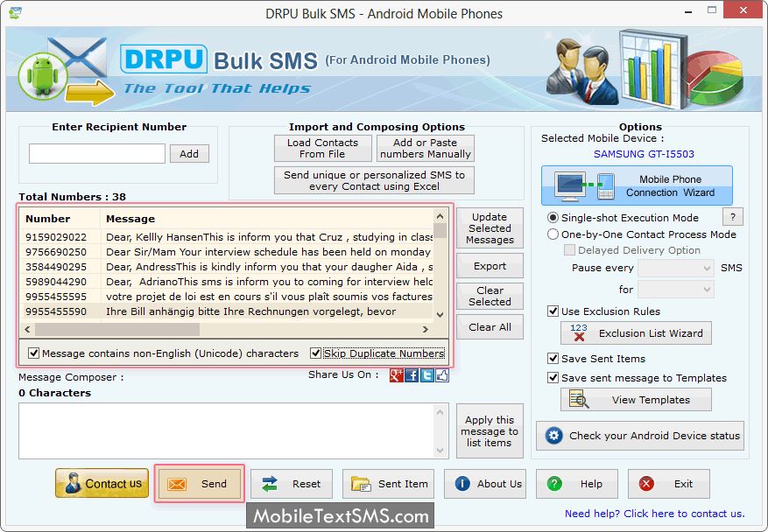The height and width of the screenshot is (532, 768).
Task: Select row with number 5989044290
Action: (226, 282)
